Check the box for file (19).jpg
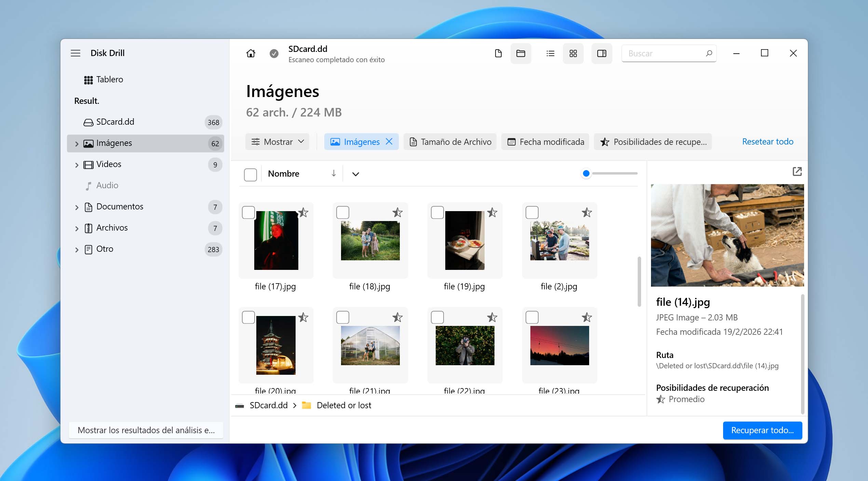Image resolution: width=868 pixels, height=481 pixels. click(x=437, y=212)
